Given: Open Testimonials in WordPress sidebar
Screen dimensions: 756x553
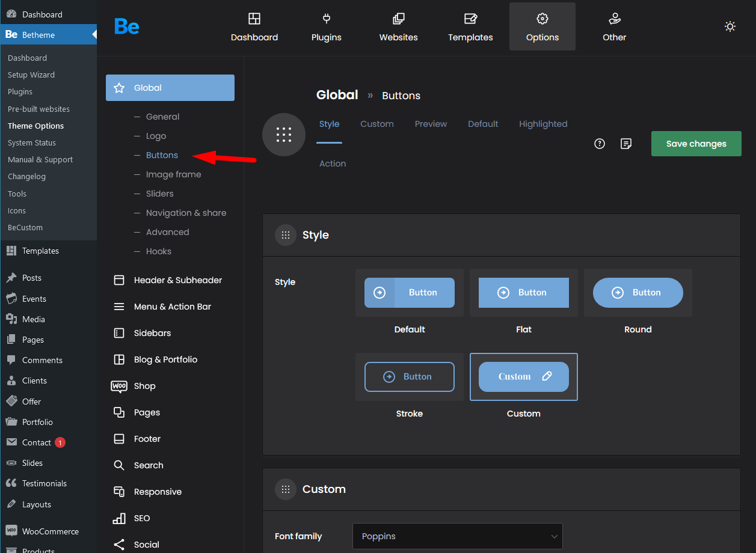Looking at the screenshot, I should click(48, 483).
